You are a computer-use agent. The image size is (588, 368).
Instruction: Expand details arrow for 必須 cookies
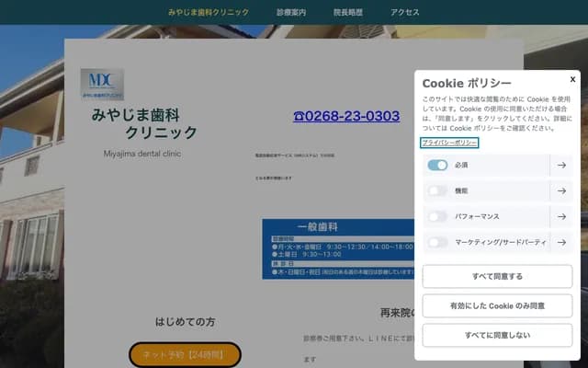coord(560,166)
